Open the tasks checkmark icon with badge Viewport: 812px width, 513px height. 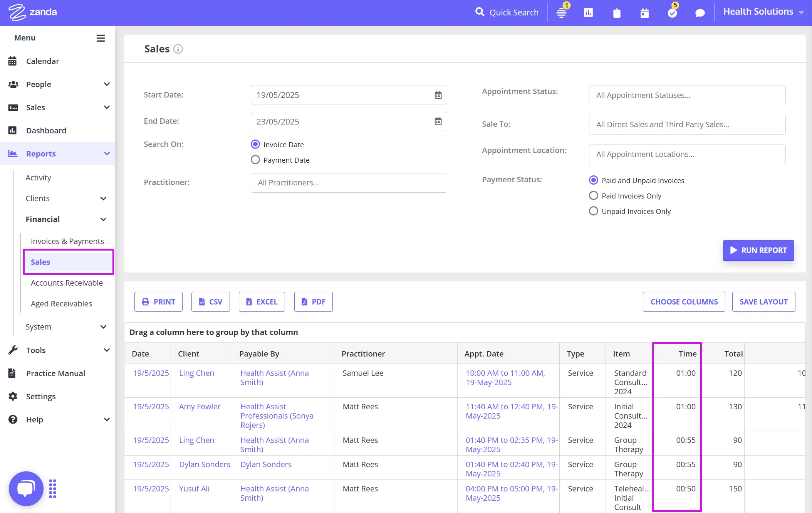(672, 13)
